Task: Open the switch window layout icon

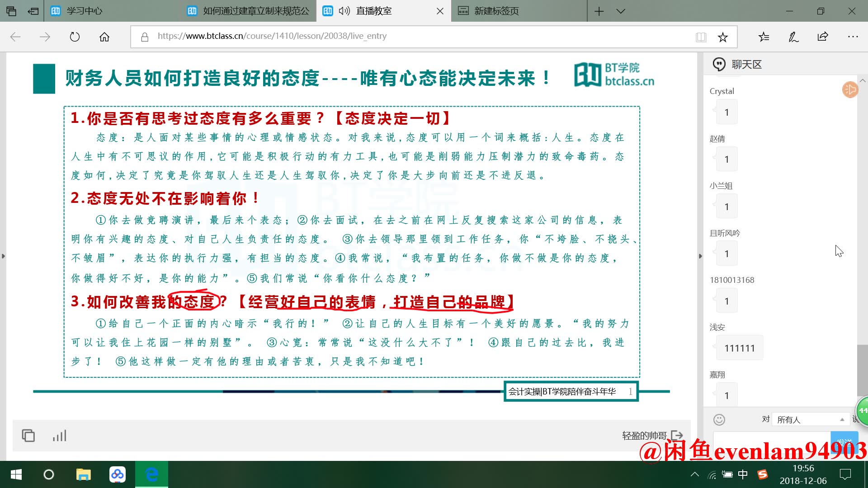Action: (28, 436)
